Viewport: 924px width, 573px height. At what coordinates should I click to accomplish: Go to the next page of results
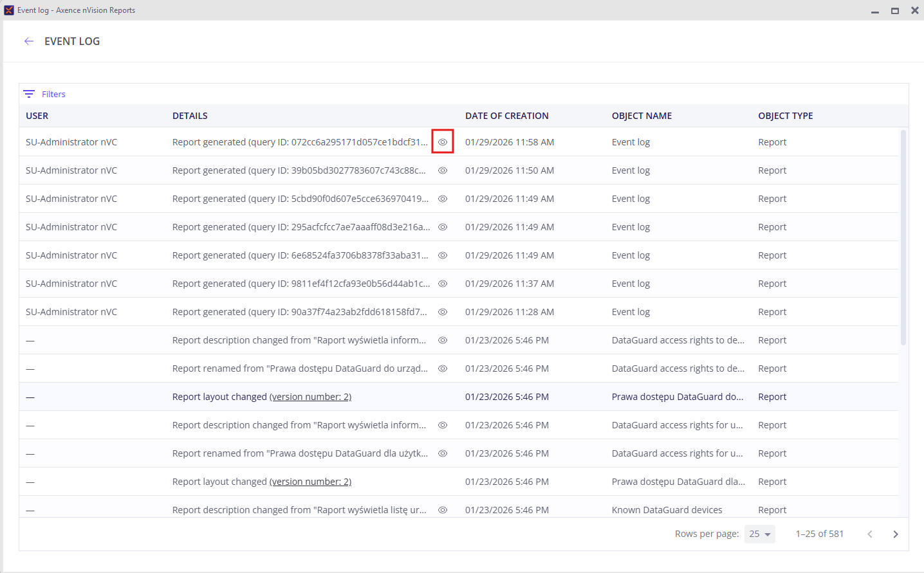tap(895, 534)
